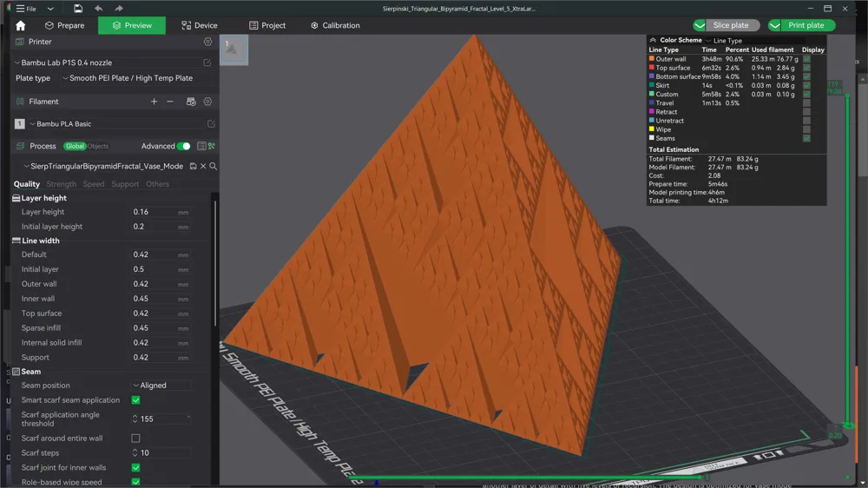Screen dimensions: 868x488
Task: Open printer settings gear icon
Action: 207,42
